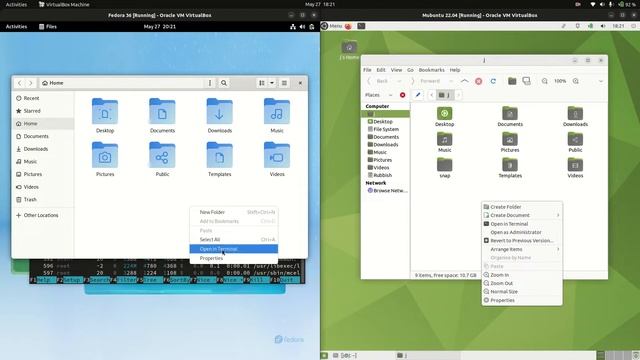Screen dimensions: 640x360
Task: Open Other Locations in the Fedora sidebar
Action: coord(43,215)
